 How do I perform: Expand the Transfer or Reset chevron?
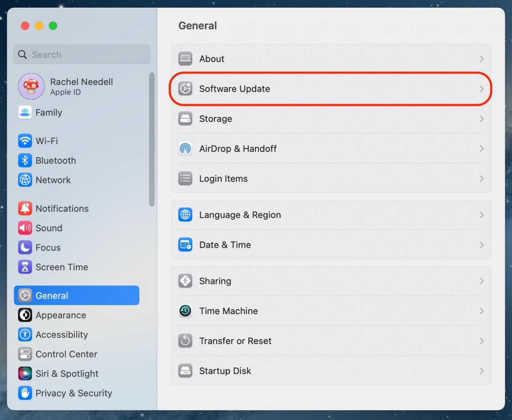point(481,341)
